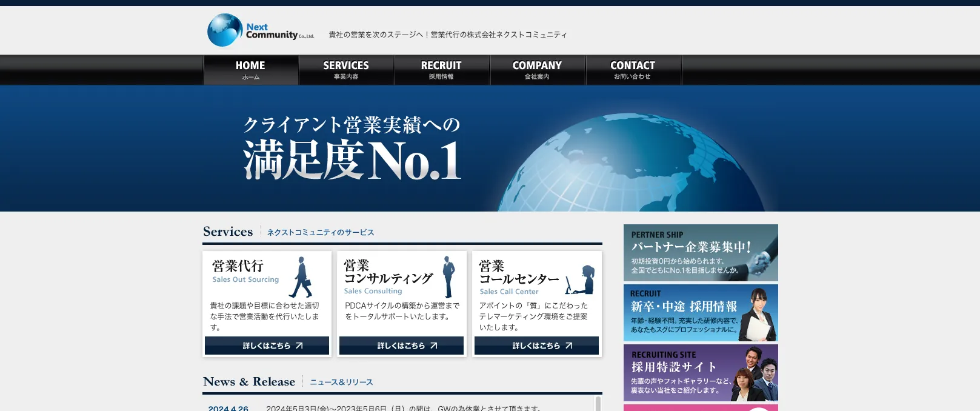Image resolution: width=980 pixels, height=411 pixels.
Task: Click the header tagline 貴社の営業を次のステージへ
Action: click(448, 35)
